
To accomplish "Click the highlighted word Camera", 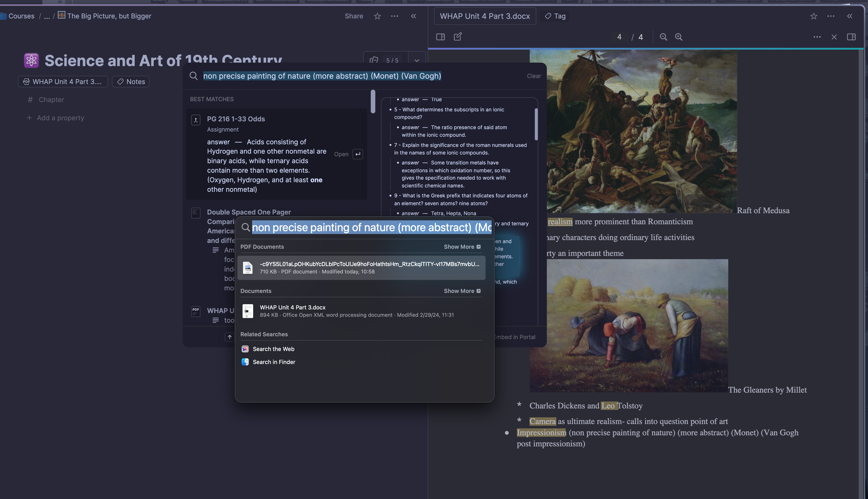I will (x=542, y=421).
